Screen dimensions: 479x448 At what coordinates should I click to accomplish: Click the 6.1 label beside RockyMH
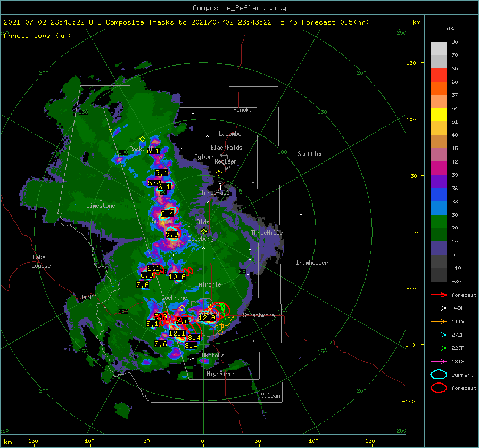[x=153, y=151]
